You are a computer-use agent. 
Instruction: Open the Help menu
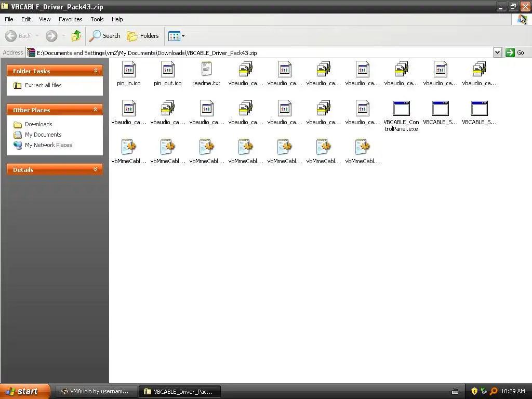pos(117,19)
